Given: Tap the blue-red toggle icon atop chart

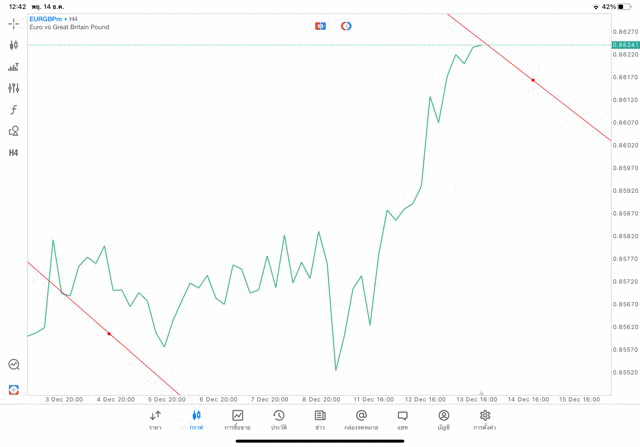Looking at the screenshot, I should [320, 26].
